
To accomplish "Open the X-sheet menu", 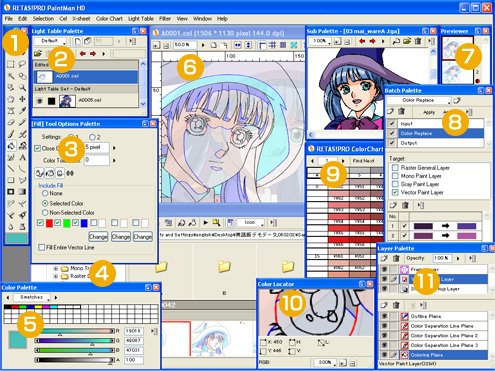I will (x=81, y=19).
